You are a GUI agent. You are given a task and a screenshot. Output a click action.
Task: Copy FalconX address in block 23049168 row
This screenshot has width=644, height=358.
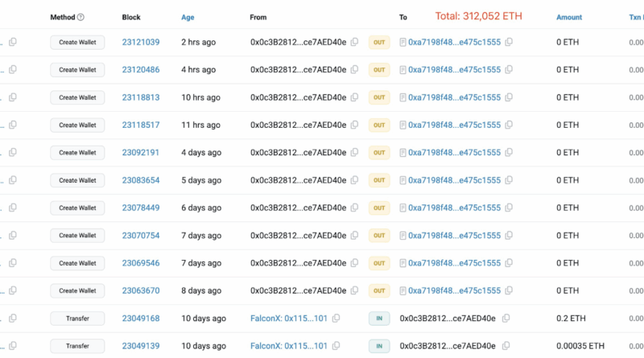point(336,318)
